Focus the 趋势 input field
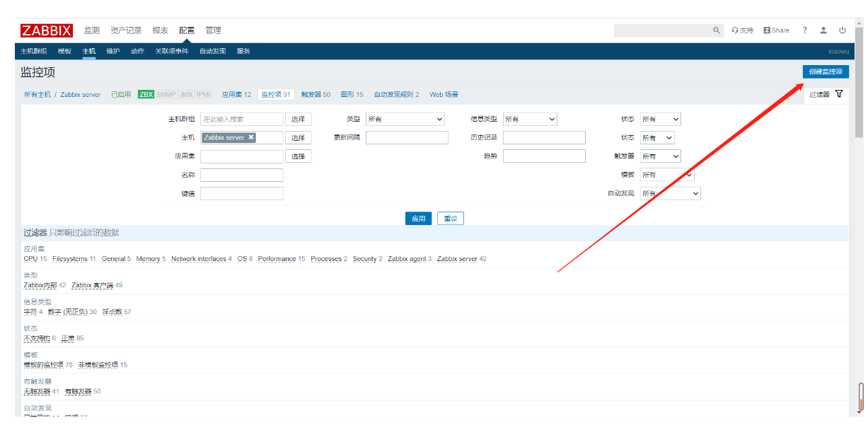 pos(544,156)
